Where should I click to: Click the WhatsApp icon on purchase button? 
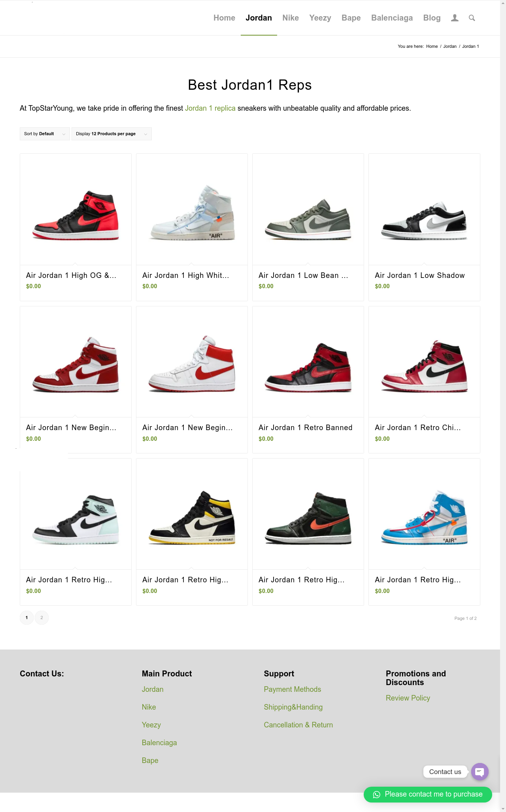pyautogui.click(x=376, y=795)
